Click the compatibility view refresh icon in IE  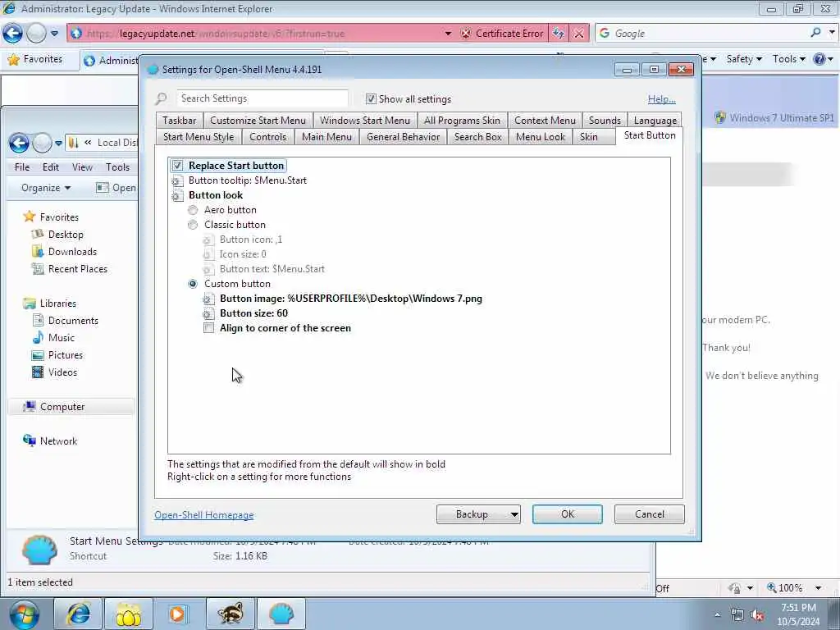559,33
